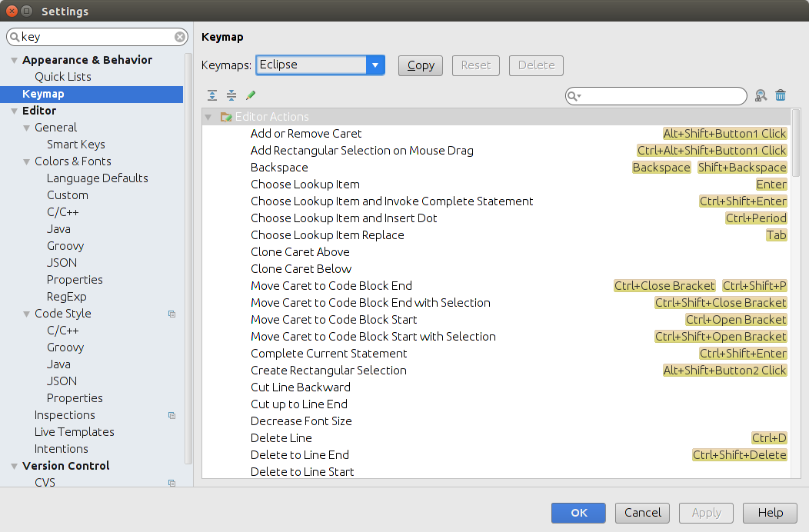
Task: Clear the settings search text with X icon
Action: point(179,37)
